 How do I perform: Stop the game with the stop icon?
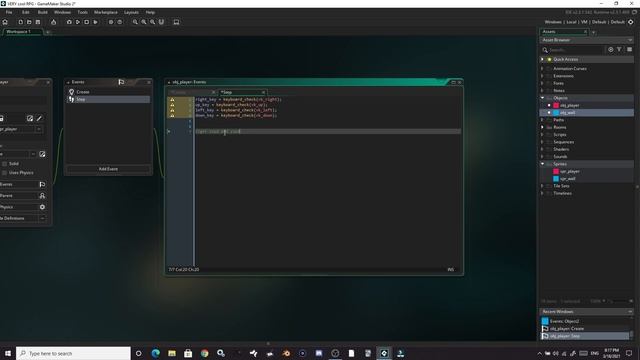point(87,22)
